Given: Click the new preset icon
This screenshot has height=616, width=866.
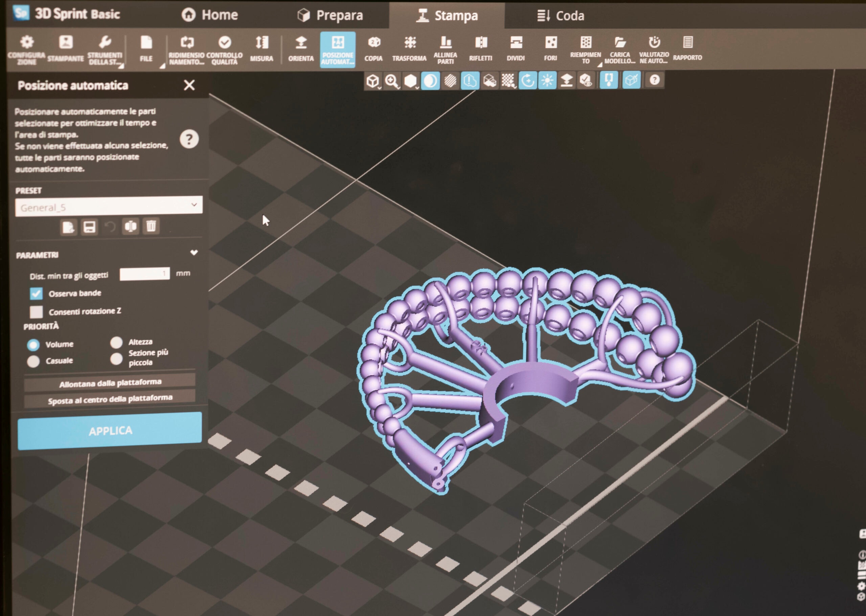Looking at the screenshot, I should click(x=68, y=227).
